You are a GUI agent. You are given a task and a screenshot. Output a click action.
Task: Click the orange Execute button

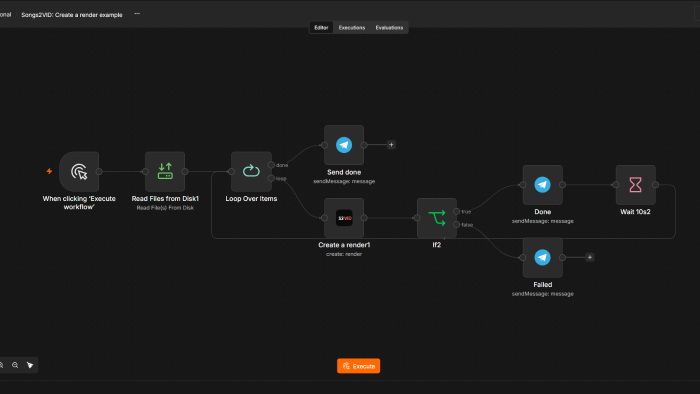(358, 366)
